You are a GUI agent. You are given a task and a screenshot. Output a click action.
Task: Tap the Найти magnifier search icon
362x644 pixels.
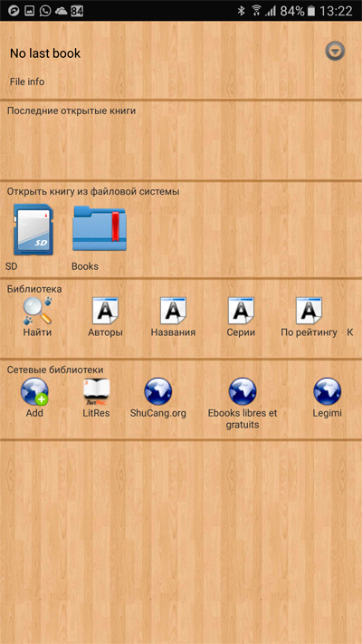37,311
